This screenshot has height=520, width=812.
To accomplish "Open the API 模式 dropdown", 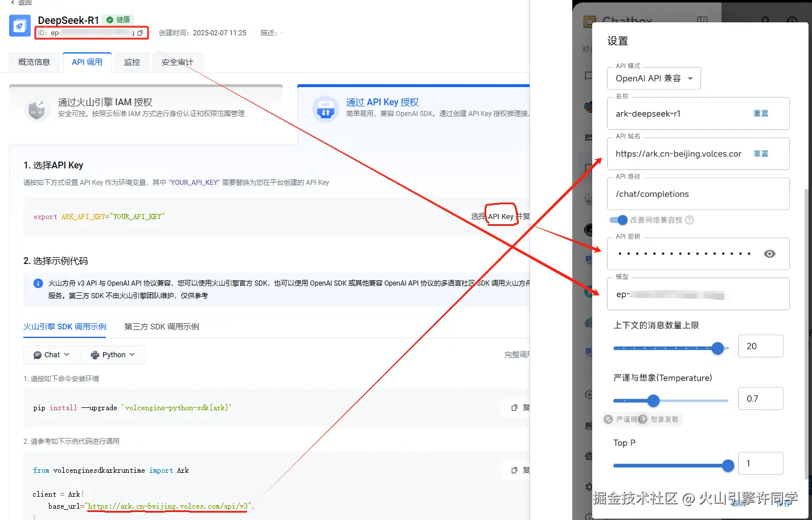I will click(x=654, y=79).
